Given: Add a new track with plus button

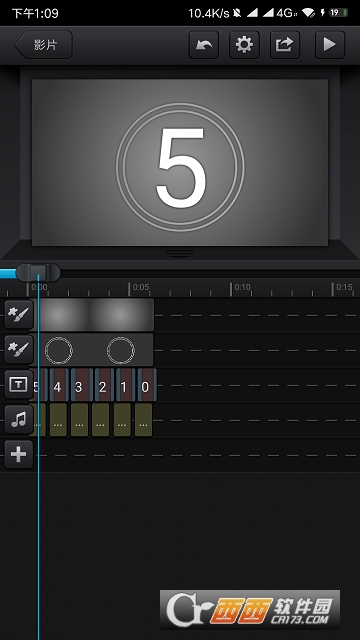Looking at the screenshot, I should (x=18, y=454).
